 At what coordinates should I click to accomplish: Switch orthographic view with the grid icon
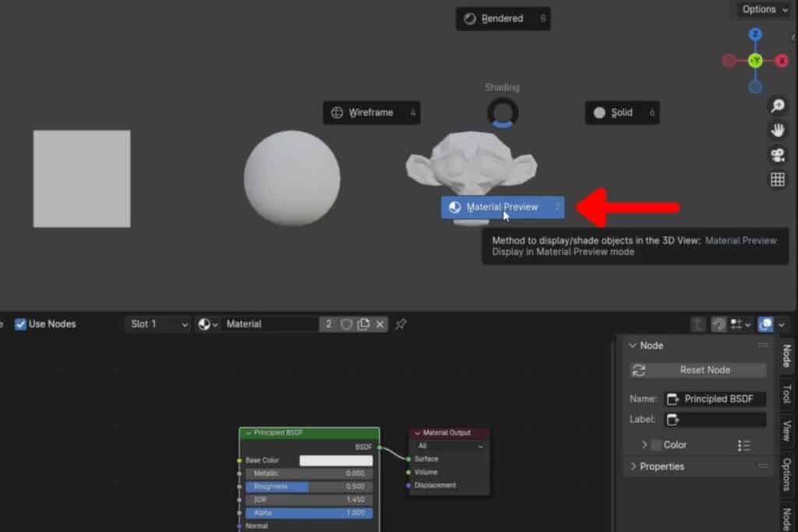click(x=777, y=180)
